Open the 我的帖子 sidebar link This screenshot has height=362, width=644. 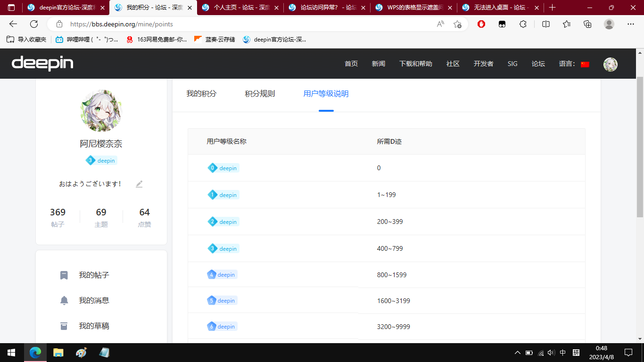coord(94,275)
